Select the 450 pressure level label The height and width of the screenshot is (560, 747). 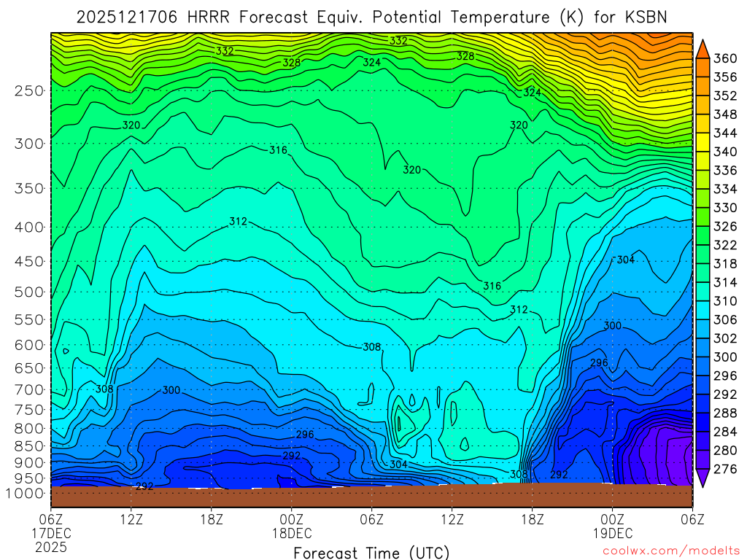[29, 262]
